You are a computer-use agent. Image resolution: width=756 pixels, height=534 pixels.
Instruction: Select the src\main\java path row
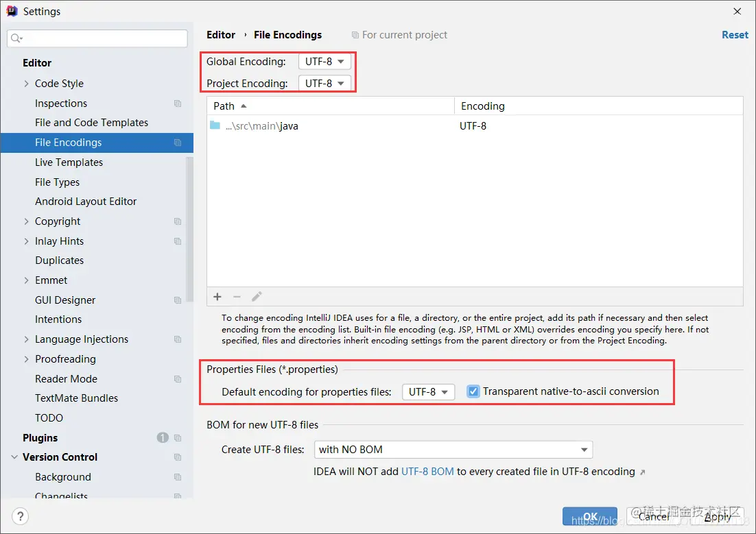coord(475,126)
